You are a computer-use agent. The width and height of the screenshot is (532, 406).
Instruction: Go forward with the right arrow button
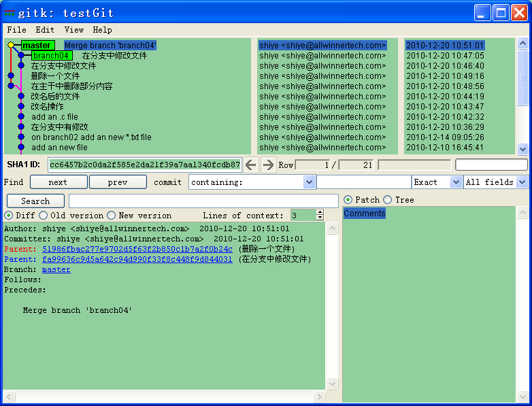[x=268, y=165]
